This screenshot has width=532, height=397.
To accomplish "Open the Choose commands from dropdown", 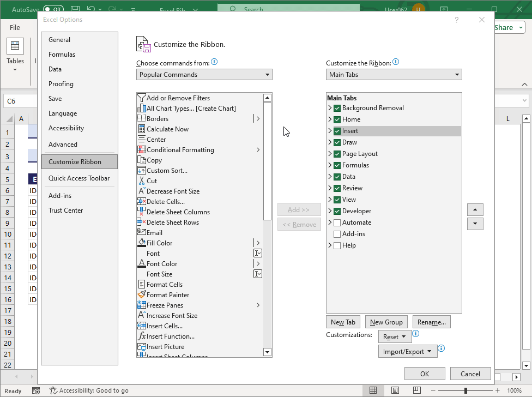I will pos(204,75).
